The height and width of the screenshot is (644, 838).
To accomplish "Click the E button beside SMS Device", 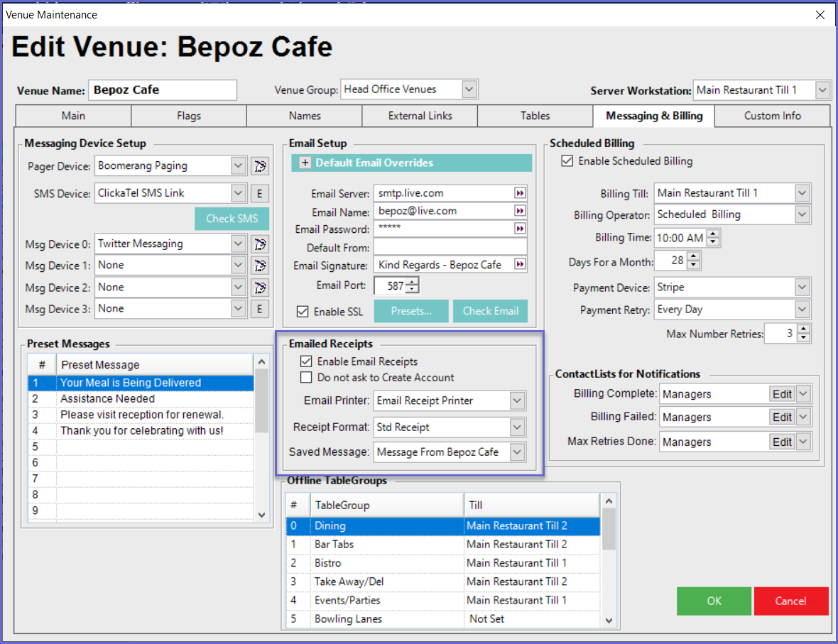I will click(260, 193).
